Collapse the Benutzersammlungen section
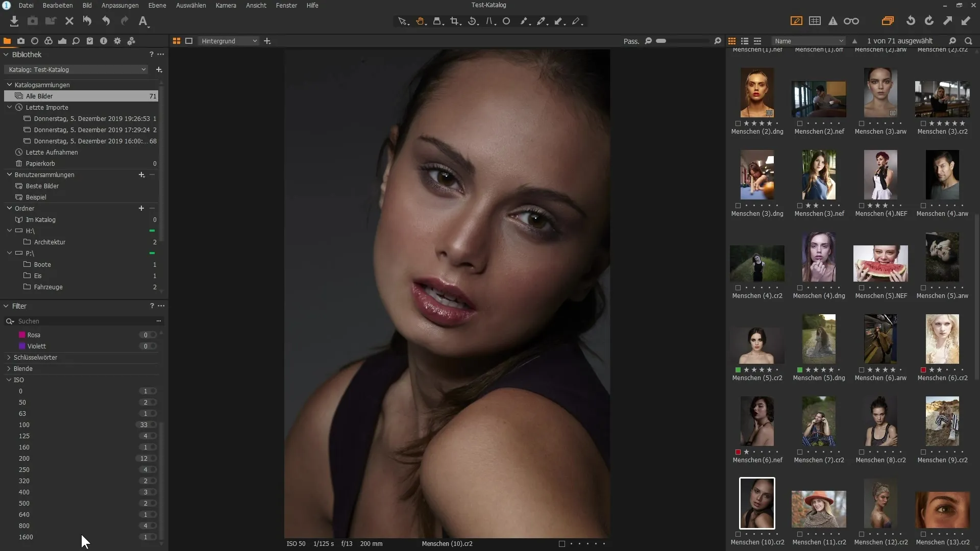The image size is (980, 551). coord(9,174)
